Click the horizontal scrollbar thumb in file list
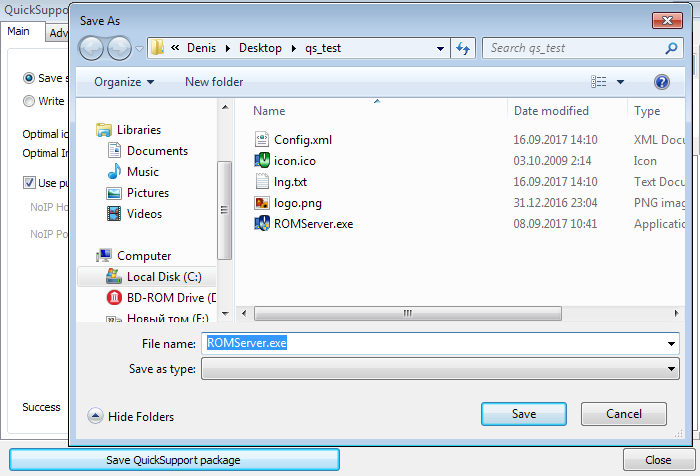700x476 pixels. (408, 313)
